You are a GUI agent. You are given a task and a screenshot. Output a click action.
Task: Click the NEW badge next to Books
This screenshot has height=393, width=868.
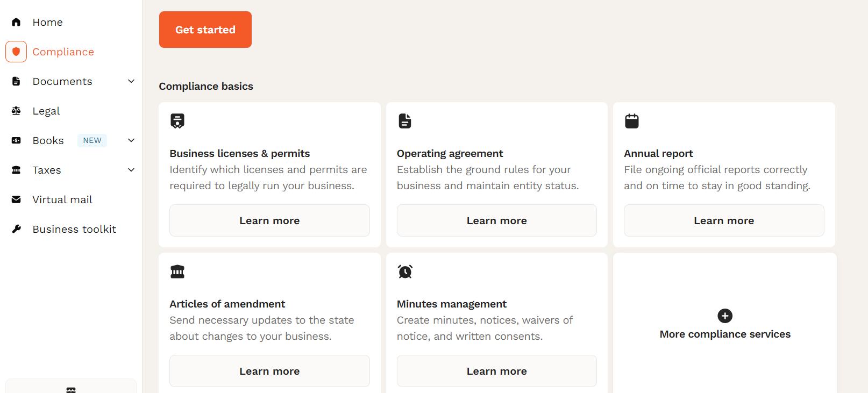92,140
